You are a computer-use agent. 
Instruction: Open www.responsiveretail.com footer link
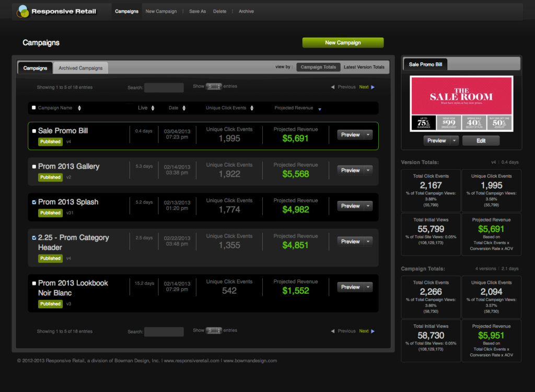[x=191, y=361]
